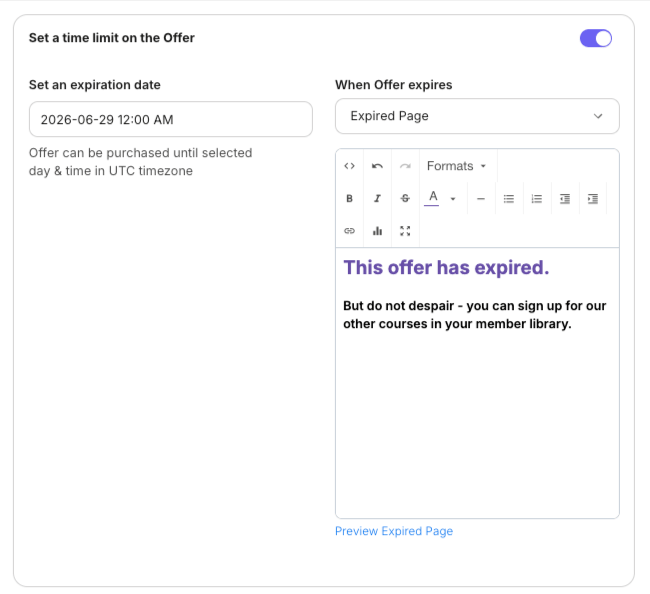Insert a horizontal line

[x=481, y=199]
